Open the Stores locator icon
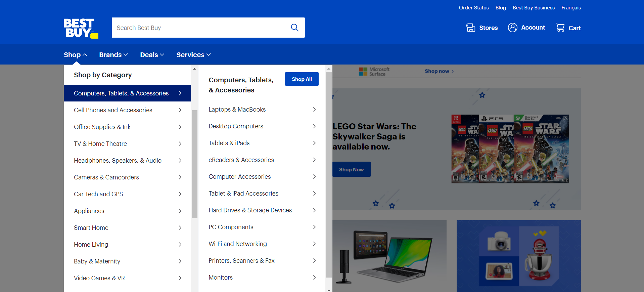The height and width of the screenshot is (292, 644). (x=471, y=28)
